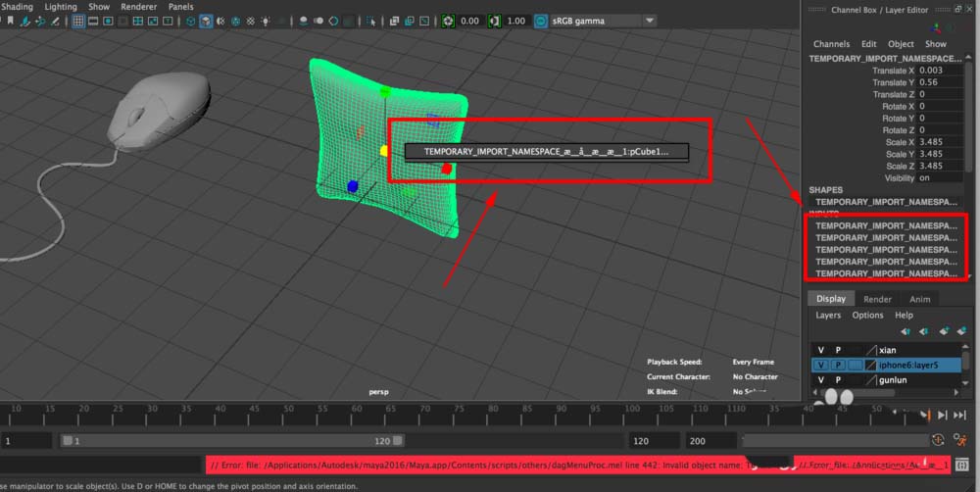
Task: Open the Shading panel menu
Action: click(x=17, y=6)
